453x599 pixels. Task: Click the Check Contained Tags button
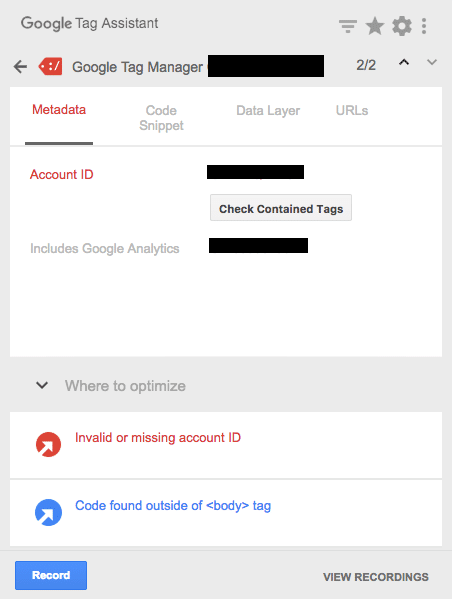tap(281, 208)
